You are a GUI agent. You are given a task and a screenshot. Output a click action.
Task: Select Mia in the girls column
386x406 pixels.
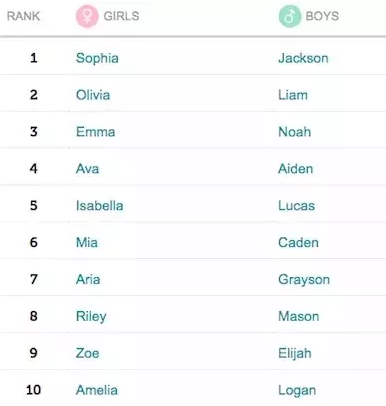pyautogui.click(x=87, y=243)
